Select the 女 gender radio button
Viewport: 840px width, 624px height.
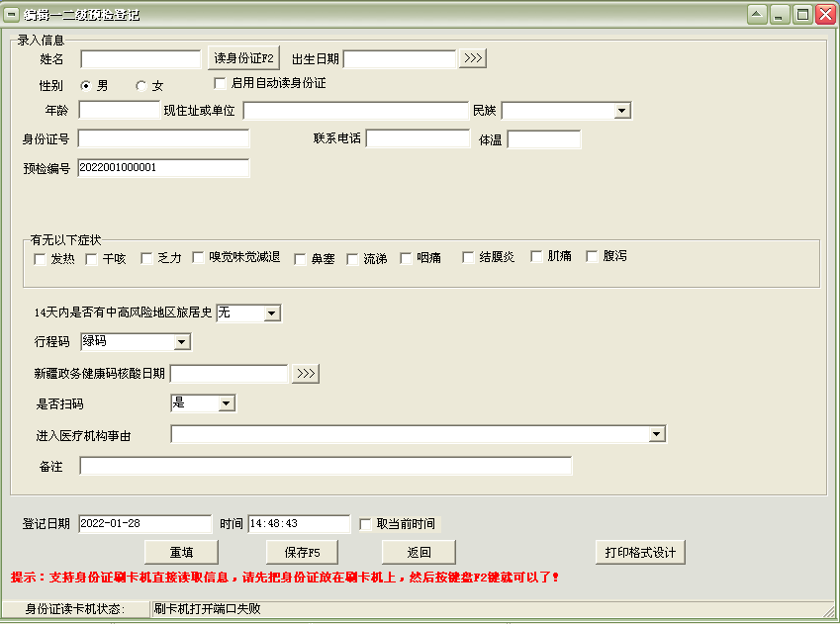point(140,86)
